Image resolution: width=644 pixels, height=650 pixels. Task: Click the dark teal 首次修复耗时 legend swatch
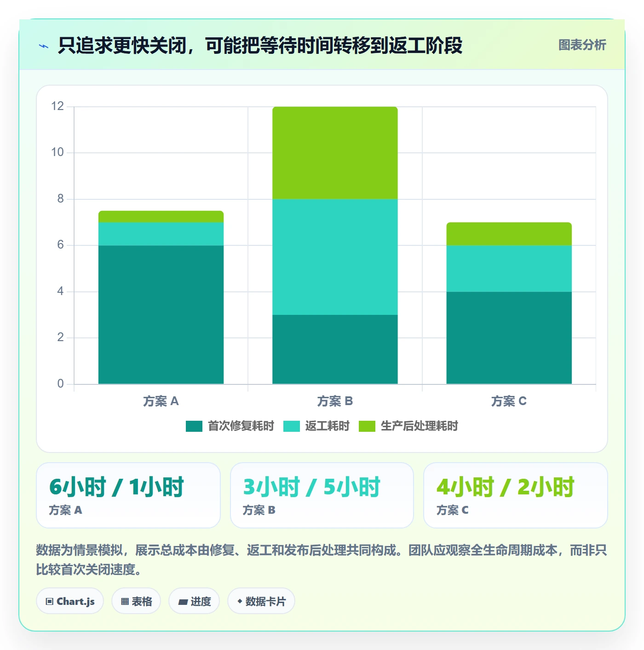(x=194, y=426)
